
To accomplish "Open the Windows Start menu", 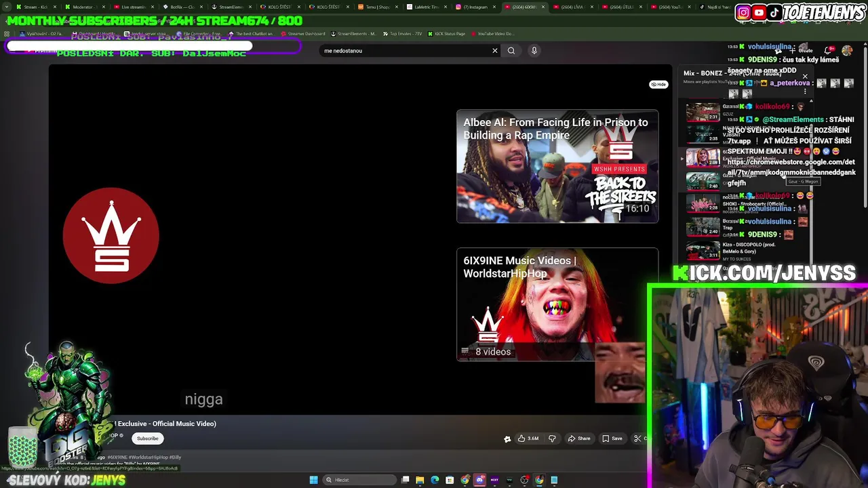I will (x=313, y=480).
